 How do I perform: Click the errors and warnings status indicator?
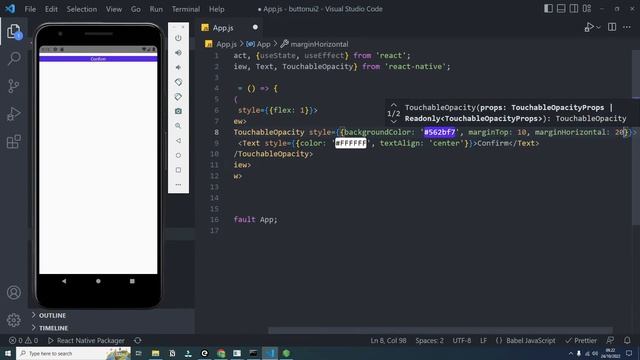click(x=24, y=340)
